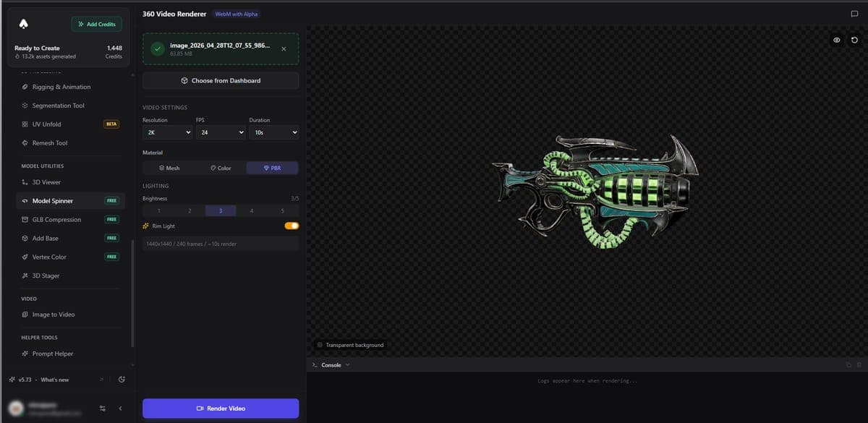Click the green upload success checkmark

click(157, 49)
